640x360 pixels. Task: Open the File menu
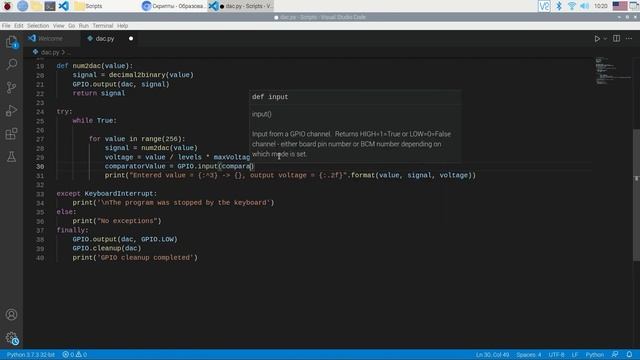(x=6, y=26)
